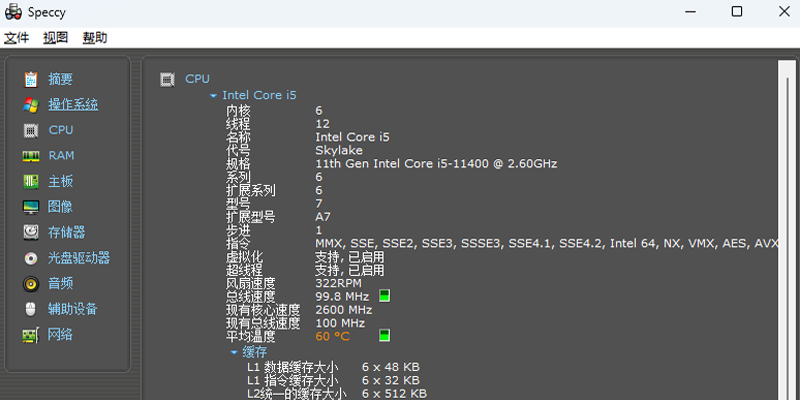Viewport: 800px width, 400px height.
Task: Open the 主板 section label
Action: [61, 181]
